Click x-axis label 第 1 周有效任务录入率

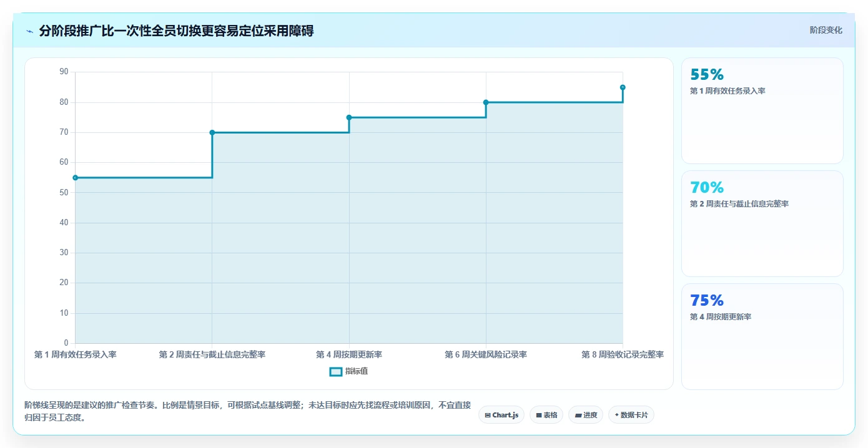coord(76,354)
